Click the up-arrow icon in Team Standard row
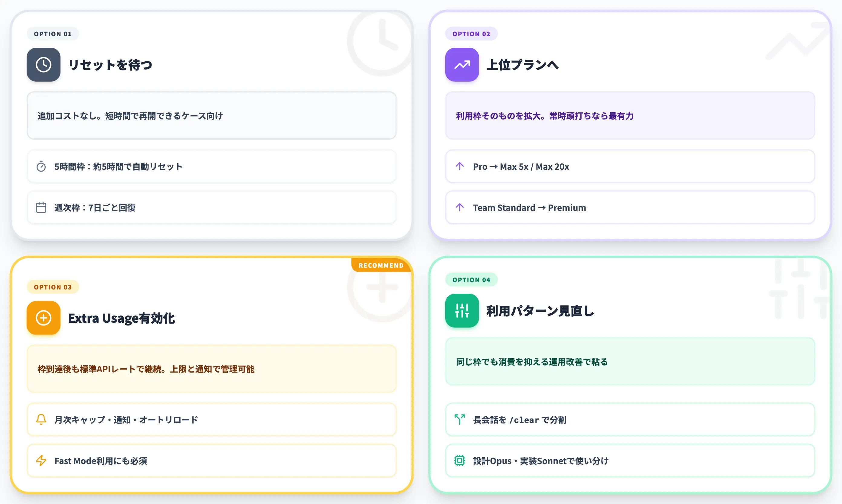 point(460,207)
